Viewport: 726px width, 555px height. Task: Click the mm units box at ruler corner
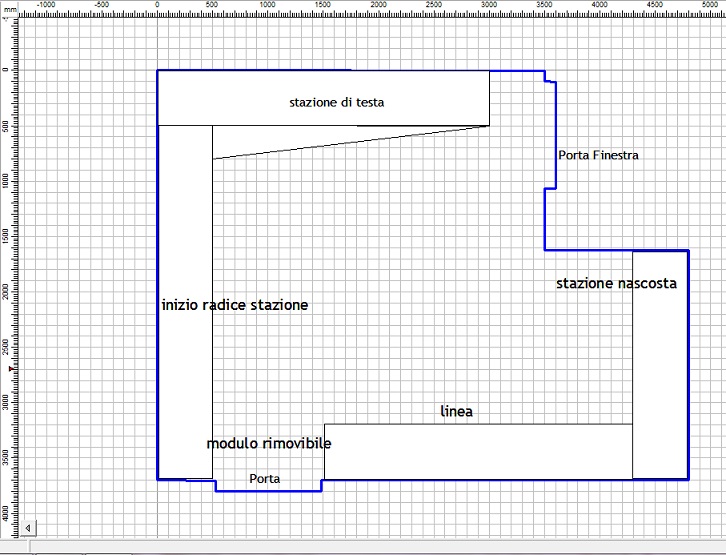tap(9, 6)
